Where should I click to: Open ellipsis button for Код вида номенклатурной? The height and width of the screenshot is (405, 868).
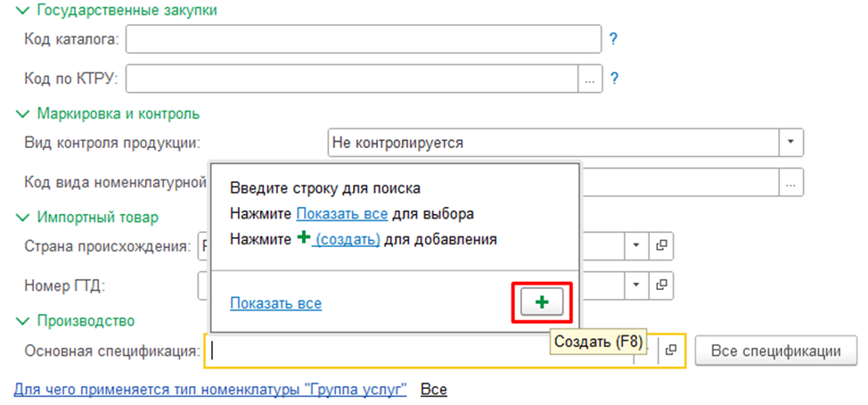pyautogui.click(x=791, y=182)
